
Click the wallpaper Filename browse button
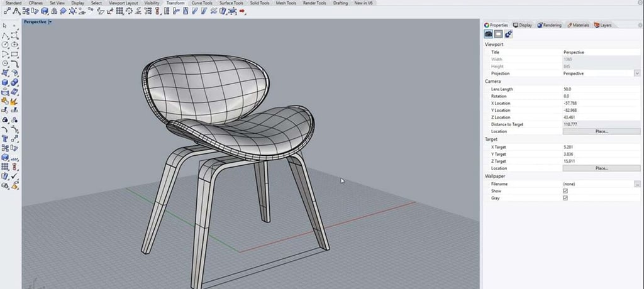pyautogui.click(x=637, y=184)
